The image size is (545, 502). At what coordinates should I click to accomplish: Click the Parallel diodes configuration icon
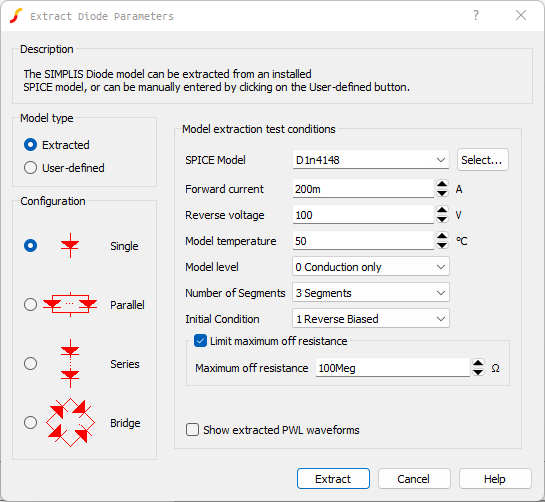coord(70,305)
